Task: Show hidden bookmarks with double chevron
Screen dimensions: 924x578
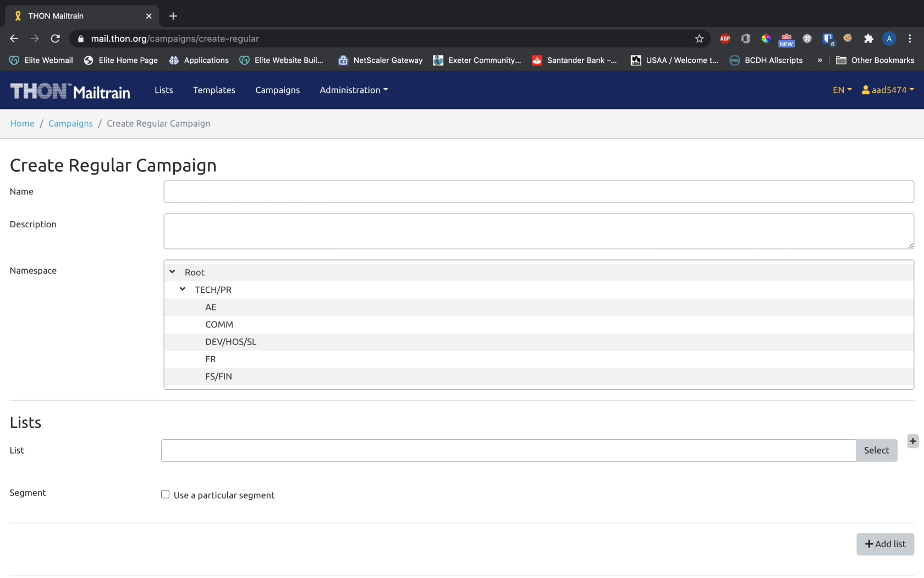Action: point(820,60)
